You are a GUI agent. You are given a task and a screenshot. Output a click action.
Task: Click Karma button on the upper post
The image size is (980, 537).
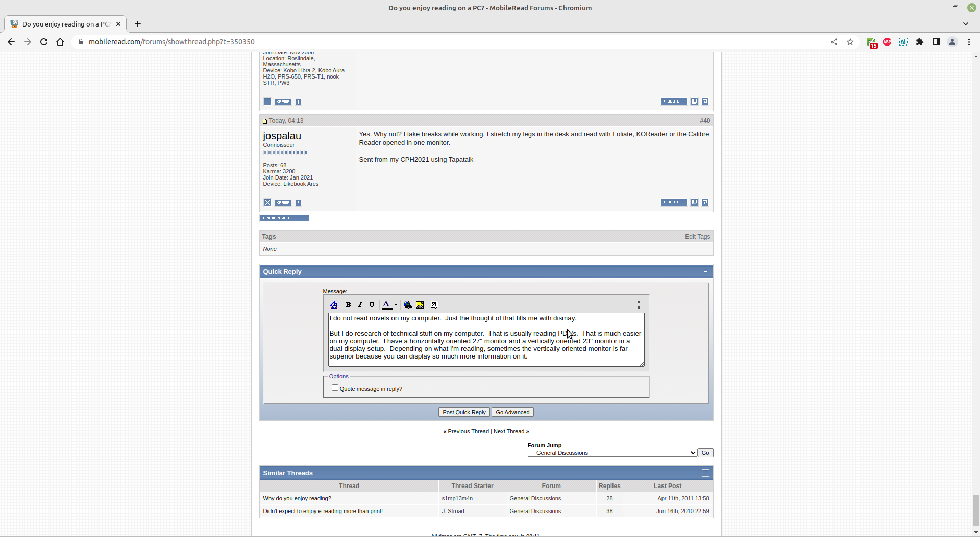click(x=283, y=102)
